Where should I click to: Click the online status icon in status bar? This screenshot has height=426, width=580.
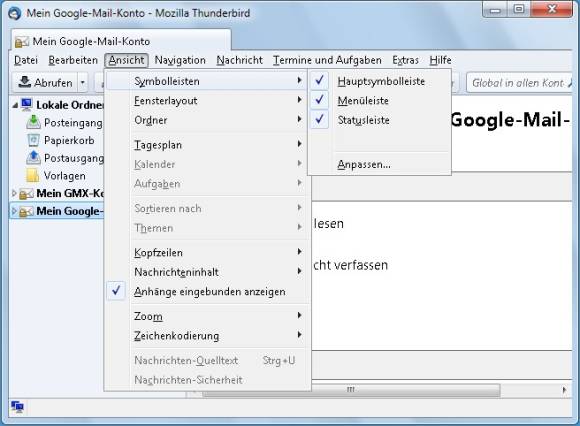[17, 407]
